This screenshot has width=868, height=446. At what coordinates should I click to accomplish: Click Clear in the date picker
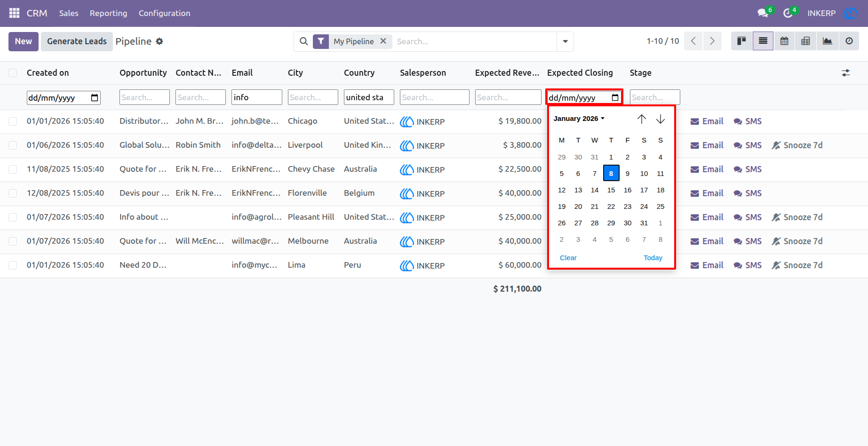tap(568, 258)
